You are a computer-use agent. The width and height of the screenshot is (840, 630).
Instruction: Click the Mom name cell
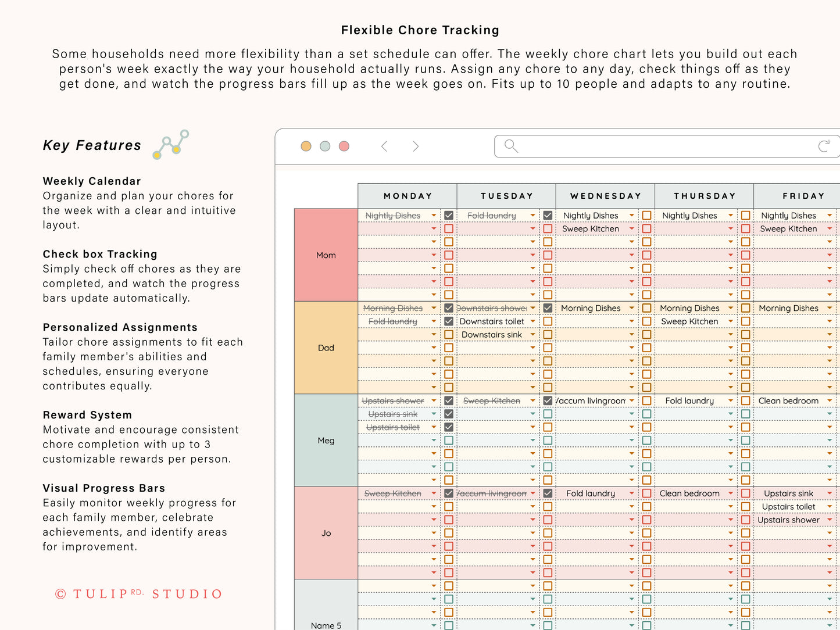[x=326, y=255]
